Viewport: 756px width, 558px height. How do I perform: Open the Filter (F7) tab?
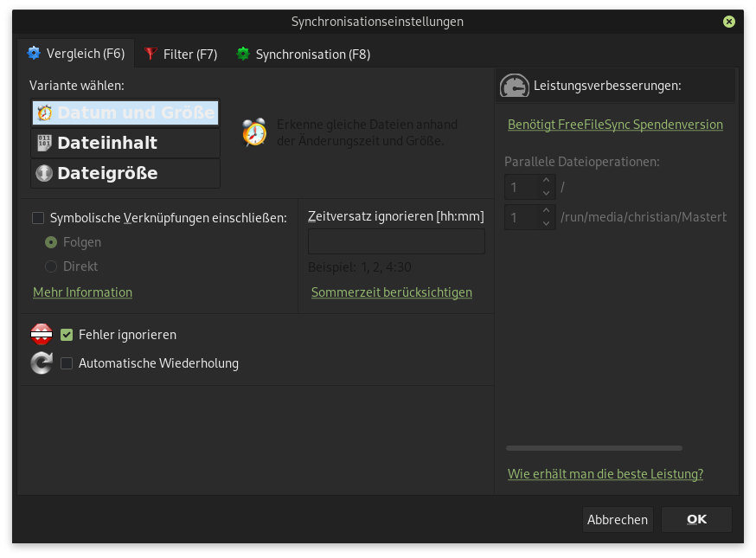181,54
